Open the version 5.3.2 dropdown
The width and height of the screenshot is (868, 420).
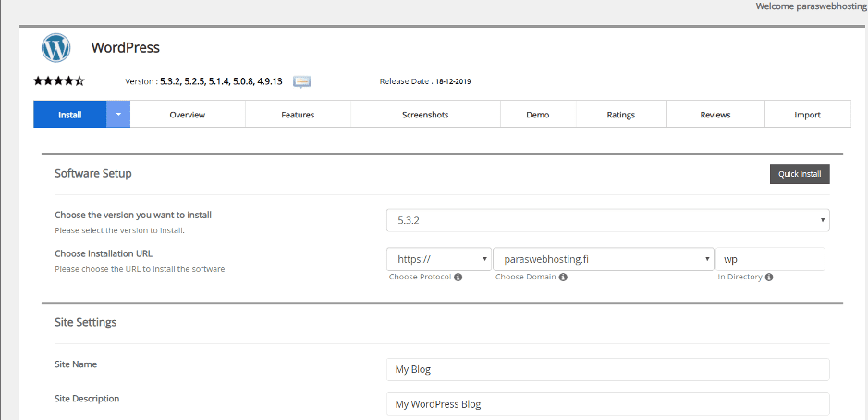[x=608, y=220]
